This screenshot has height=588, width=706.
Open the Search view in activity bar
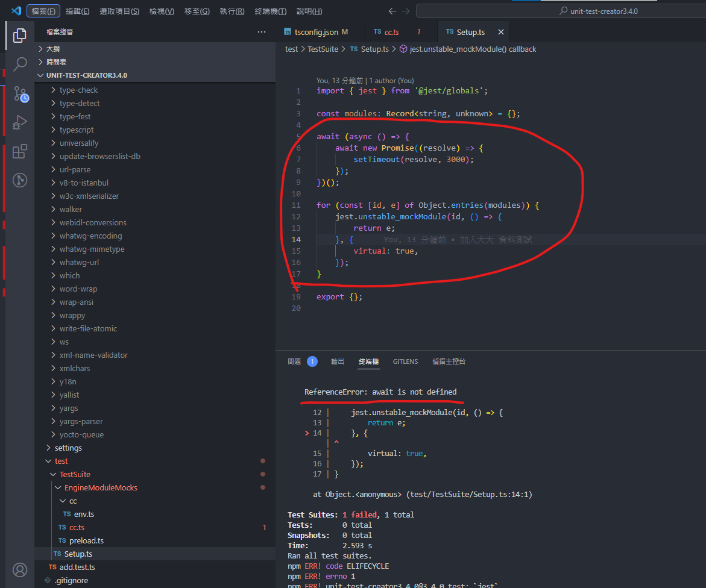pos(19,64)
